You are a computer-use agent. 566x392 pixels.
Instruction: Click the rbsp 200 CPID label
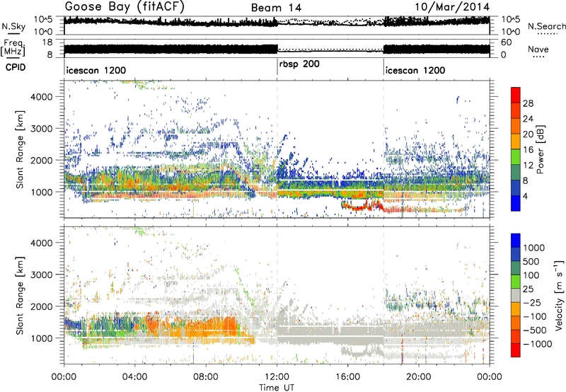(x=299, y=64)
